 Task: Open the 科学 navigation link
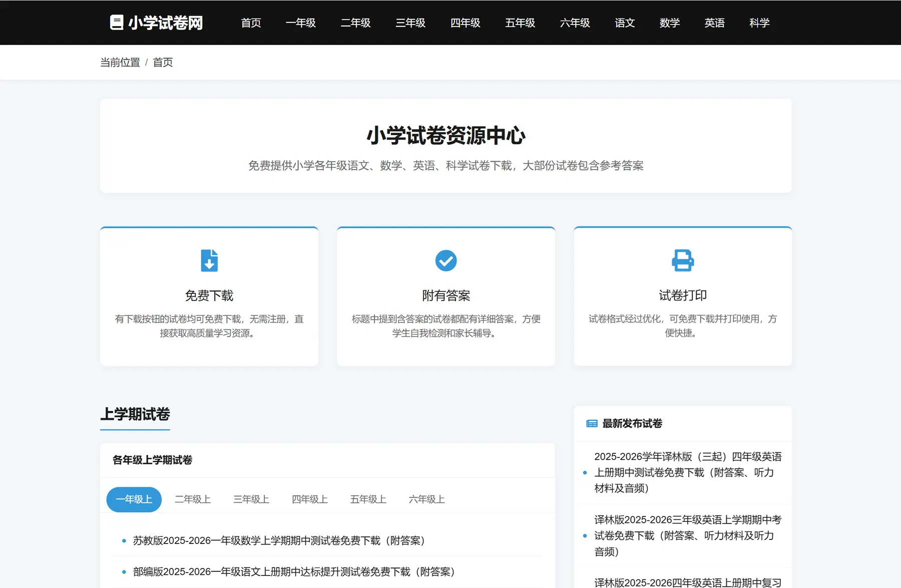[759, 23]
